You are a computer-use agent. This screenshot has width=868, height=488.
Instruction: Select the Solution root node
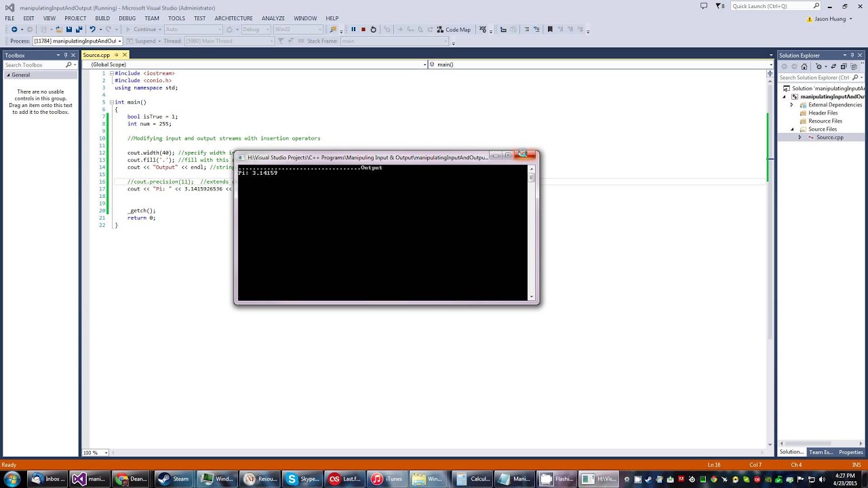pos(823,89)
